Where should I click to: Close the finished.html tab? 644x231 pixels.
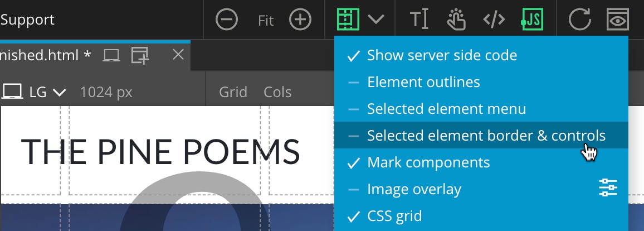pyautogui.click(x=178, y=54)
